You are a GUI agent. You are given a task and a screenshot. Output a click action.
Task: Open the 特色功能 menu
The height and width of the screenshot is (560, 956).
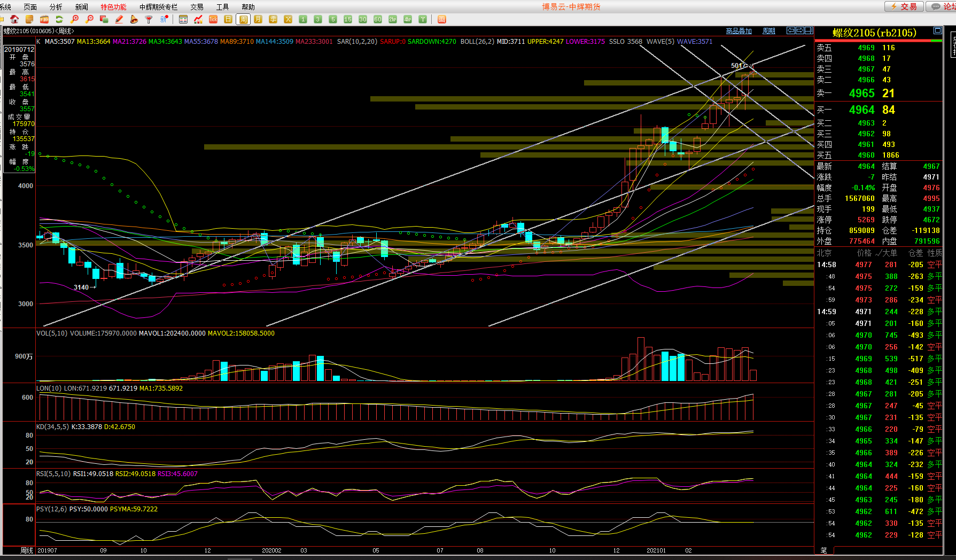click(113, 7)
